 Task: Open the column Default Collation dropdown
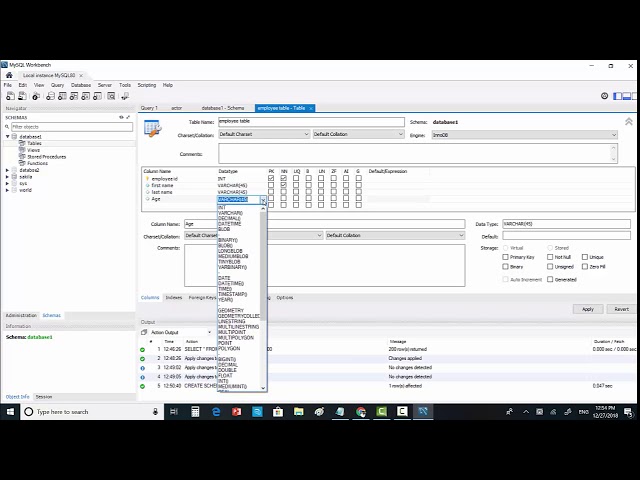click(x=395, y=236)
